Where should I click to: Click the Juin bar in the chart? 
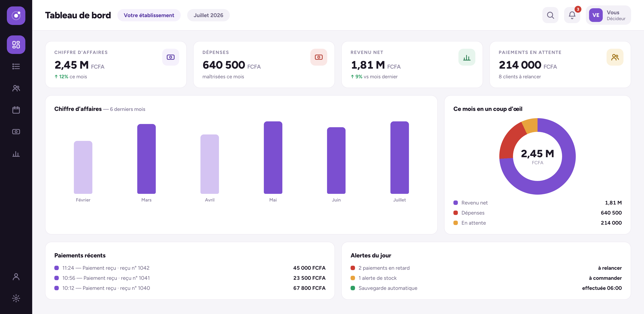point(336,160)
